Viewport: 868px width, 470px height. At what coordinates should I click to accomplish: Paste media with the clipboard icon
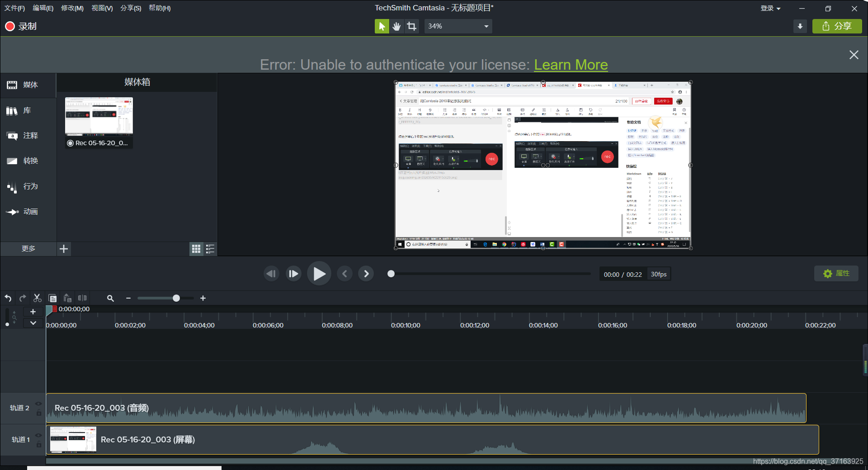point(67,298)
